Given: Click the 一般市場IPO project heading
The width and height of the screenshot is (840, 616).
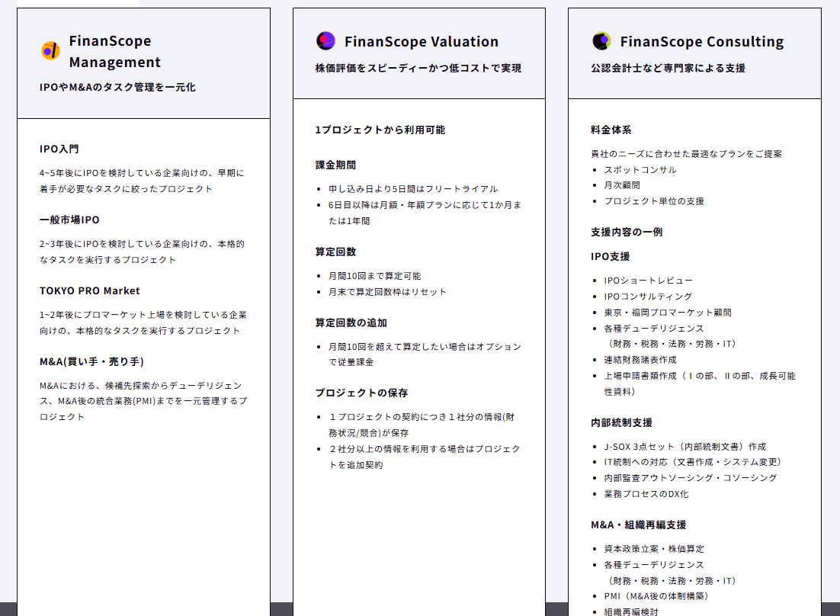Looking at the screenshot, I should point(69,220).
